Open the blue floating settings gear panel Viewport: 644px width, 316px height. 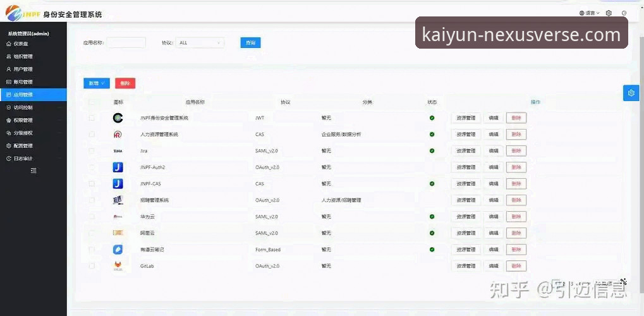pos(631,93)
